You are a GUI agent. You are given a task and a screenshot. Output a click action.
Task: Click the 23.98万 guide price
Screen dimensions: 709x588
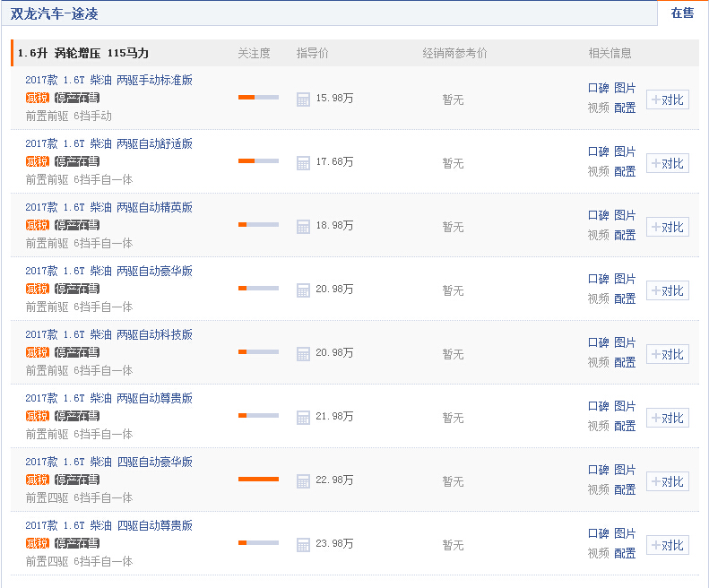334,543
